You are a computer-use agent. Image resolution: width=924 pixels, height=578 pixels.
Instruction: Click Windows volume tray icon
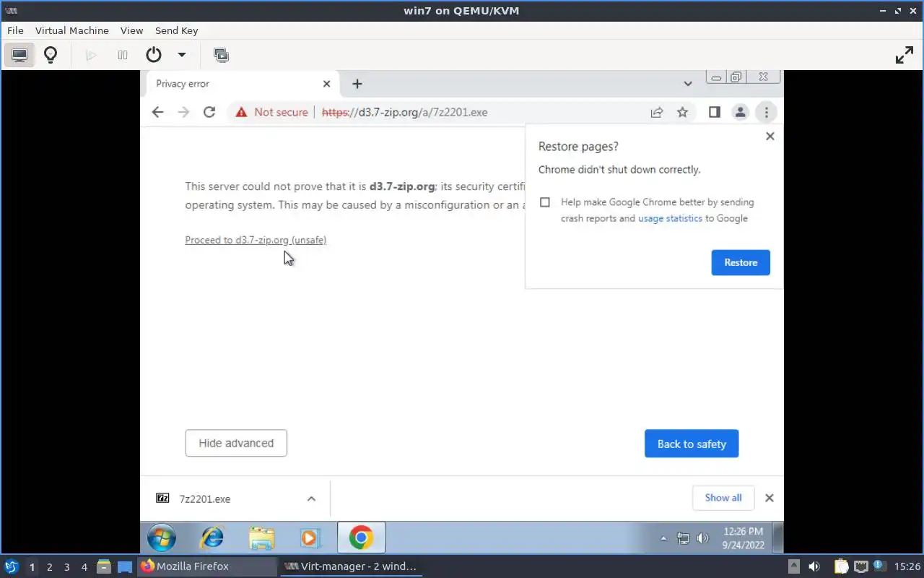click(702, 538)
